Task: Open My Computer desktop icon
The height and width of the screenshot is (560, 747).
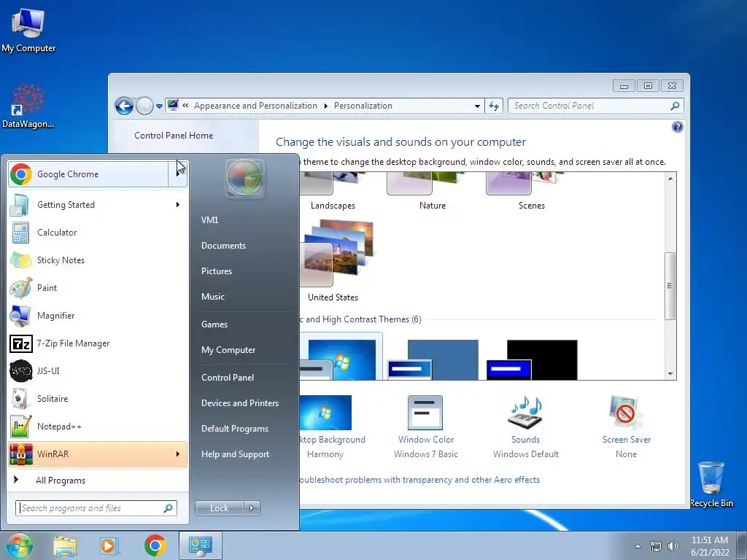Action: pos(28,31)
